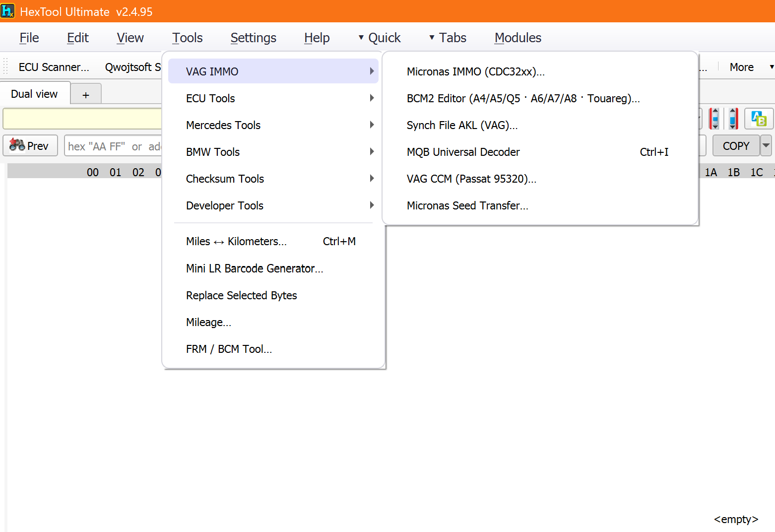
Task: Click column header 1B
Action: [734, 172]
